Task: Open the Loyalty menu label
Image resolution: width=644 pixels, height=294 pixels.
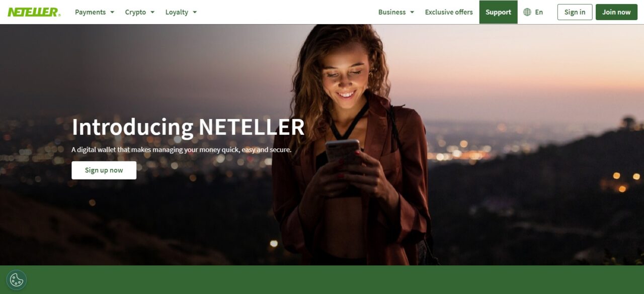Action: click(x=177, y=12)
